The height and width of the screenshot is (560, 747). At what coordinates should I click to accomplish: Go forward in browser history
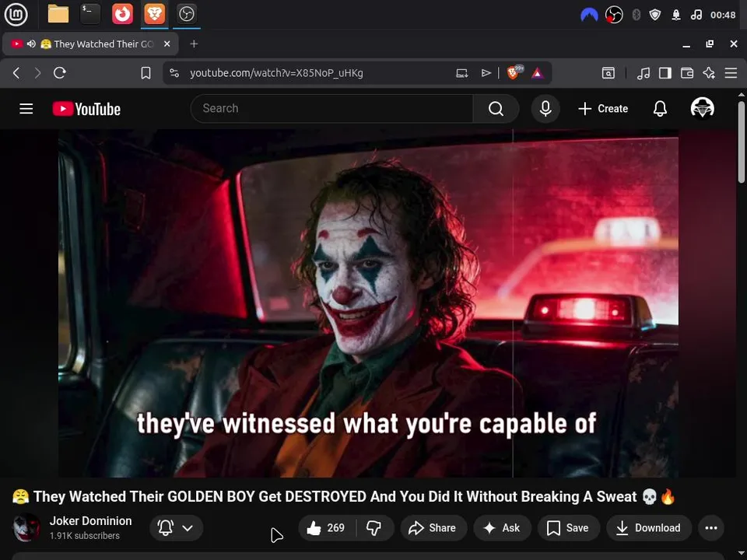(37, 73)
